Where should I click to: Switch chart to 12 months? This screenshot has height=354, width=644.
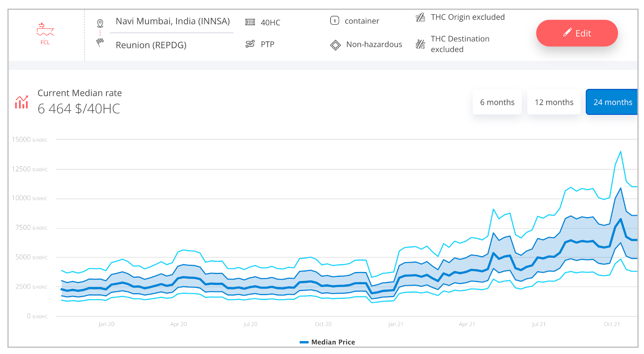pyautogui.click(x=554, y=102)
